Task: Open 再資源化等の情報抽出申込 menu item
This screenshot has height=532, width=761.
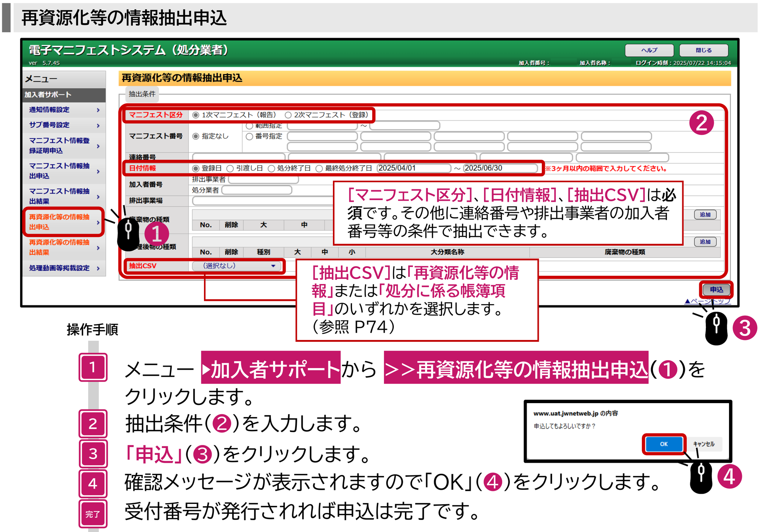Action: tap(63, 222)
